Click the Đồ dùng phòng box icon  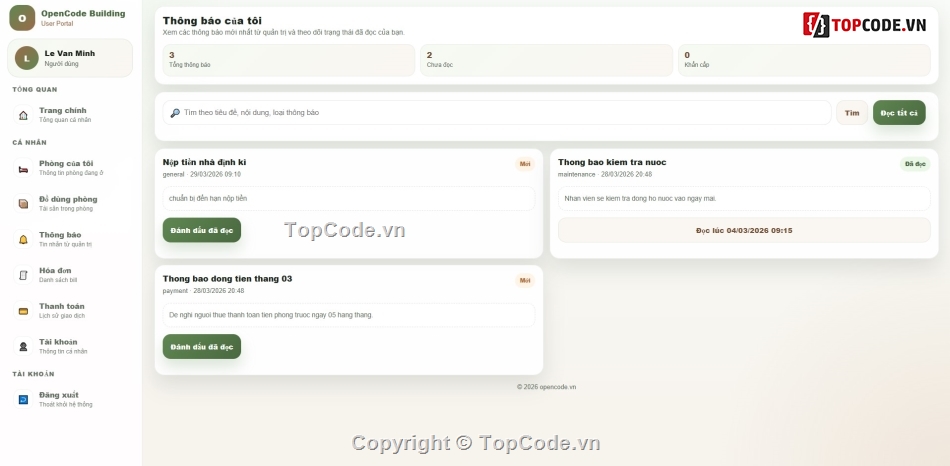(23, 204)
